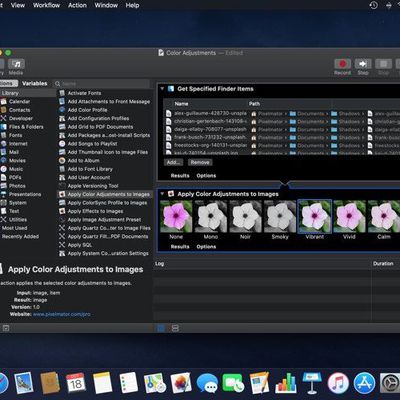Choose the None color preset thumbnail
Viewport: 400px width, 400px height.
pyautogui.click(x=176, y=216)
